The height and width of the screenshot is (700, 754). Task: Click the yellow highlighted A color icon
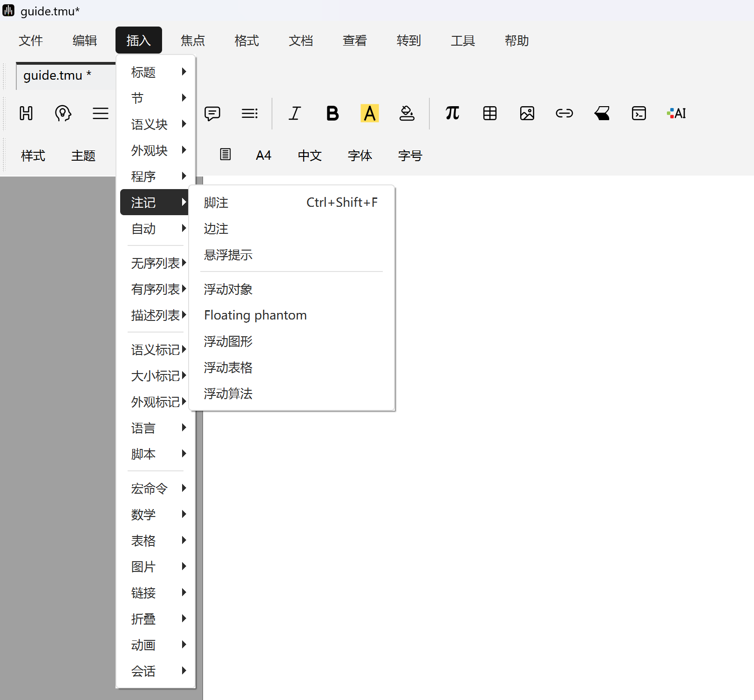click(x=369, y=113)
